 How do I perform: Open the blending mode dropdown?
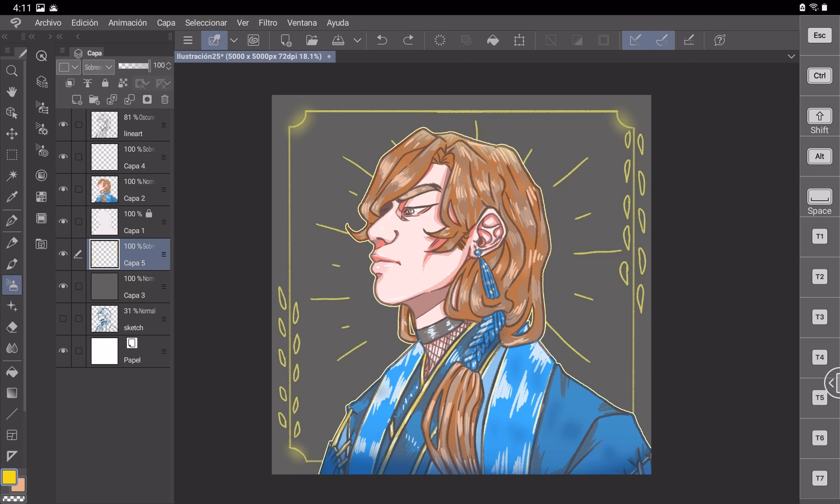pos(99,67)
